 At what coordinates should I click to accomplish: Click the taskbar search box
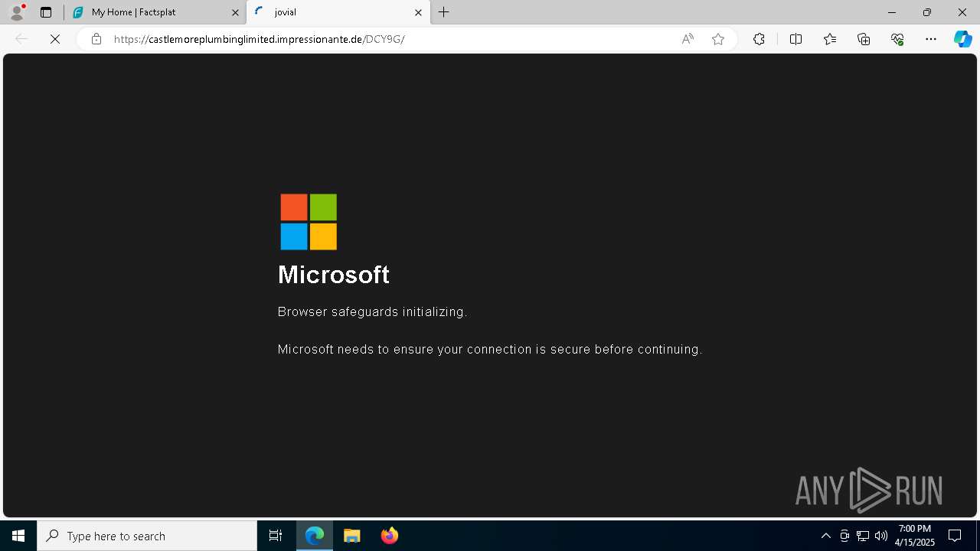pos(147,536)
